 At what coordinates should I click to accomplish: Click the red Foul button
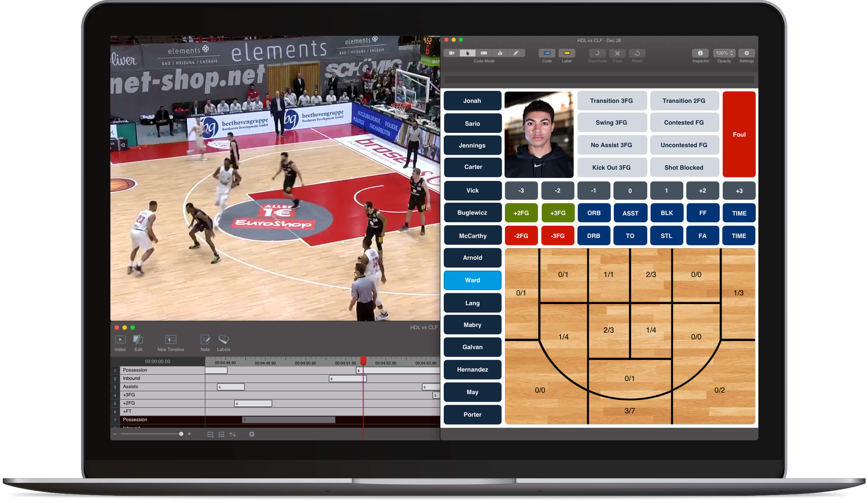[x=739, y=134]
